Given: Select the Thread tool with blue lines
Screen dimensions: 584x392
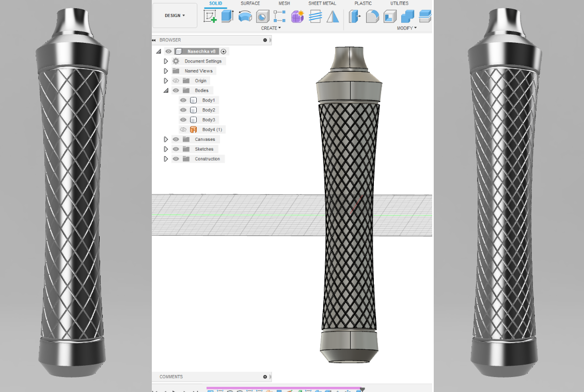Looking at the screenshot, I should pos(315,17).
